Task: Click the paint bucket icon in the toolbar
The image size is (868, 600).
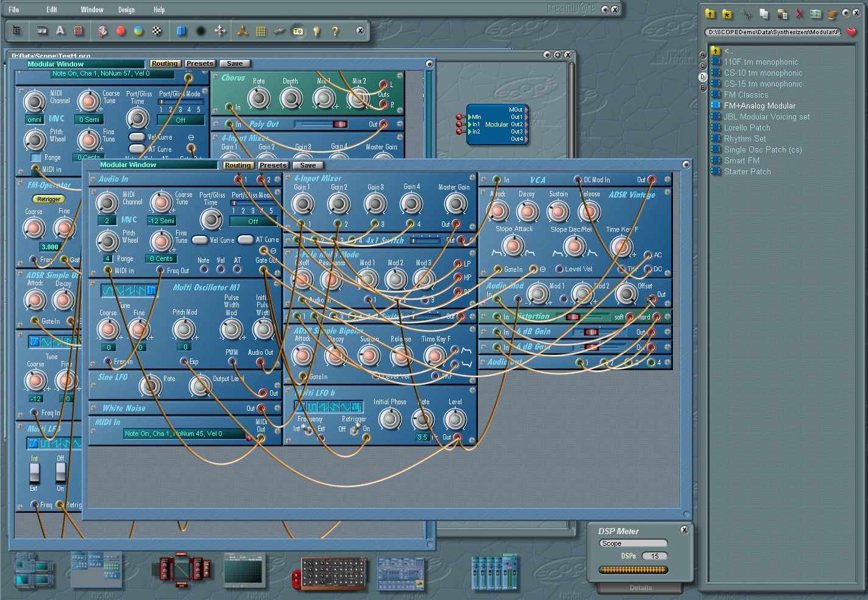Action: click(103, 30)
